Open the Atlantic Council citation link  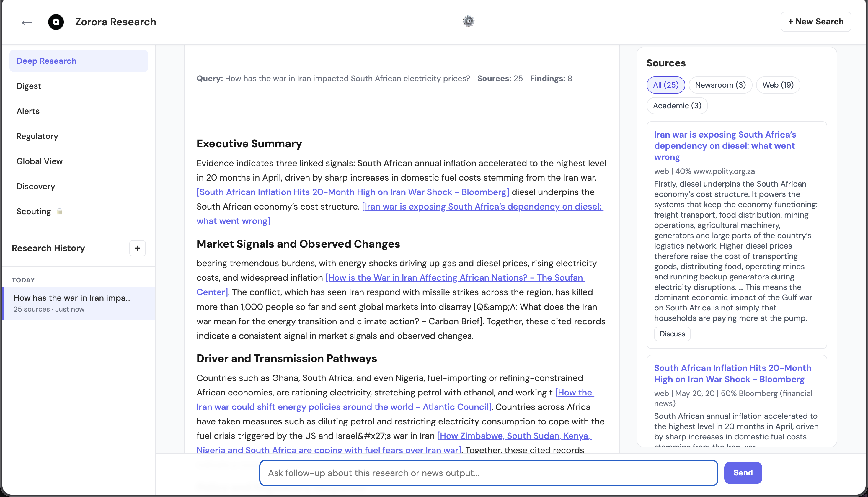(x=344, y=407)
